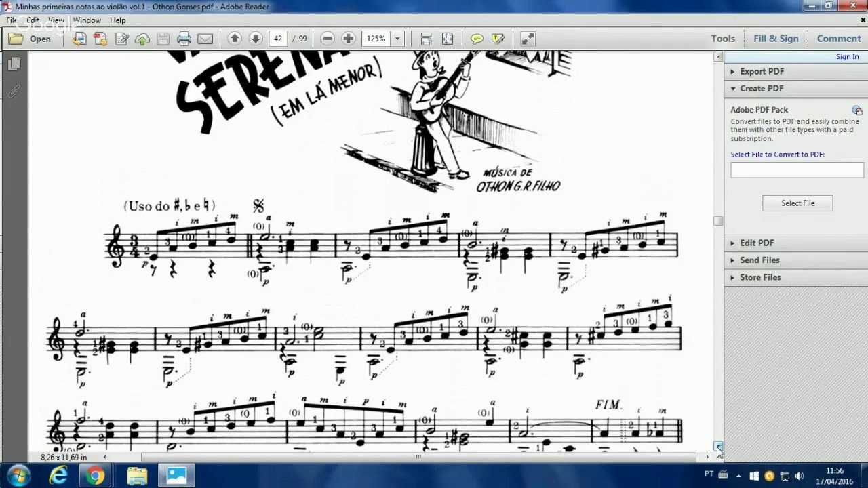Click the orange update tray icon
Image resolution: width=868 pixels, height=488 pixels.
pyautogui.click(x=769, y=476)
